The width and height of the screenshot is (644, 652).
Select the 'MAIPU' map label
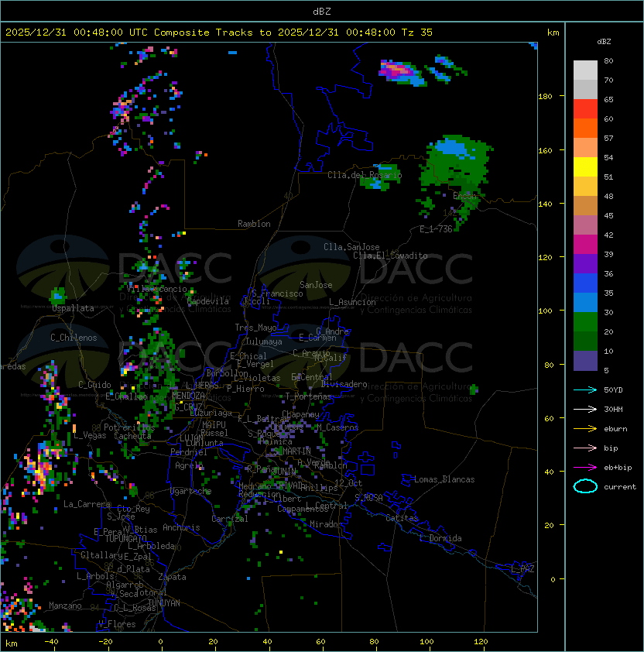pos(214,425)
